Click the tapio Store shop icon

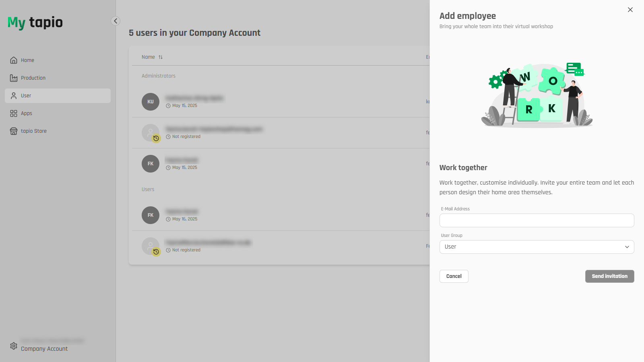14,131
